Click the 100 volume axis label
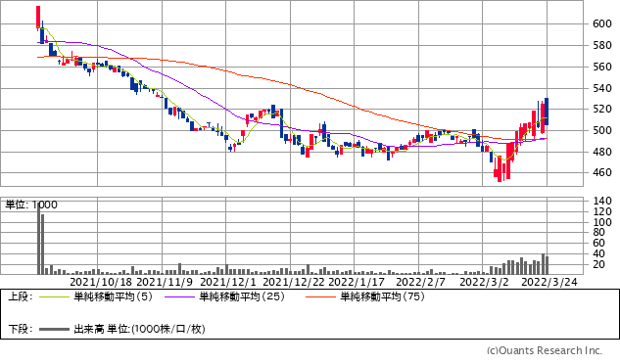The image size is (620, 364). (x=602, y=222)
